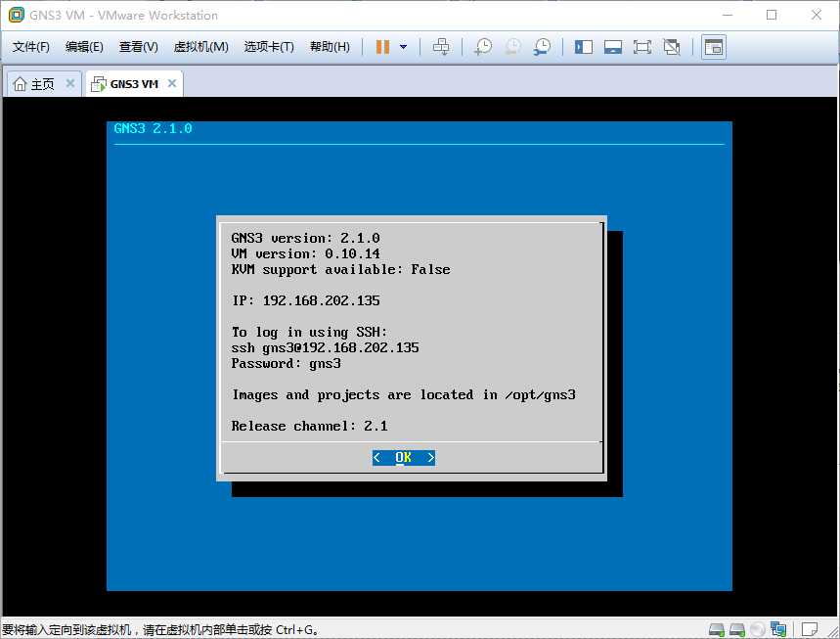Open the 虚拟机(M) menu
Viewport: 840px width, 639px height.
click(x=200, y=47)
